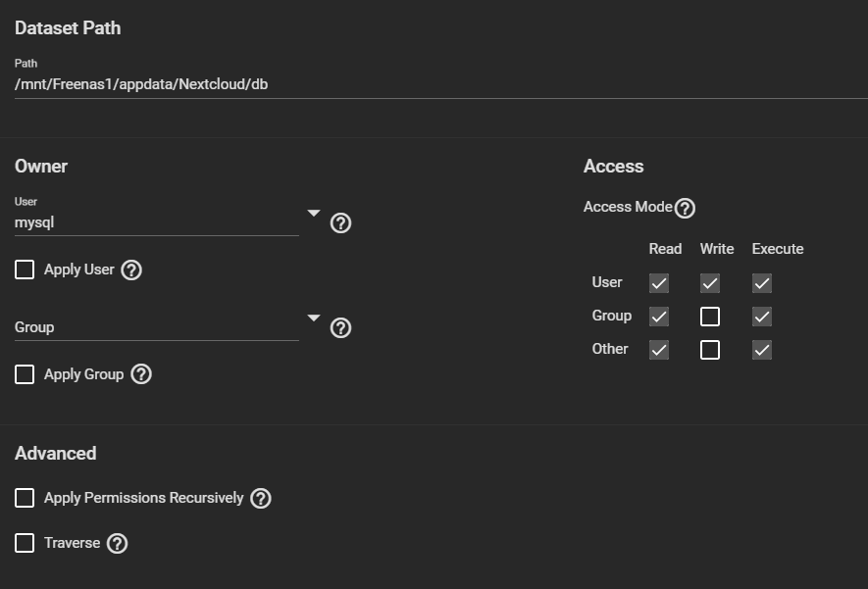Show help for Apply Group option
The height and width of the screenshot is (589, 868).
tap(141, 374)
